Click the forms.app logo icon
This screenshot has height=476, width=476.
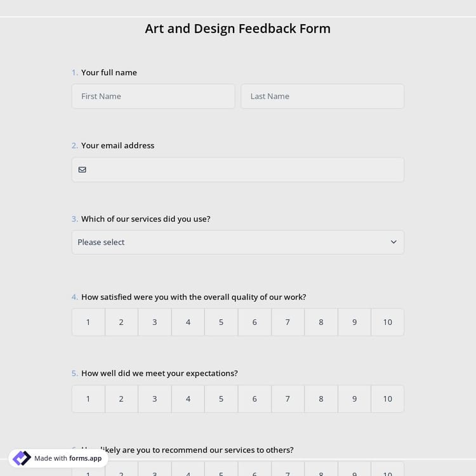pos(22,458)
